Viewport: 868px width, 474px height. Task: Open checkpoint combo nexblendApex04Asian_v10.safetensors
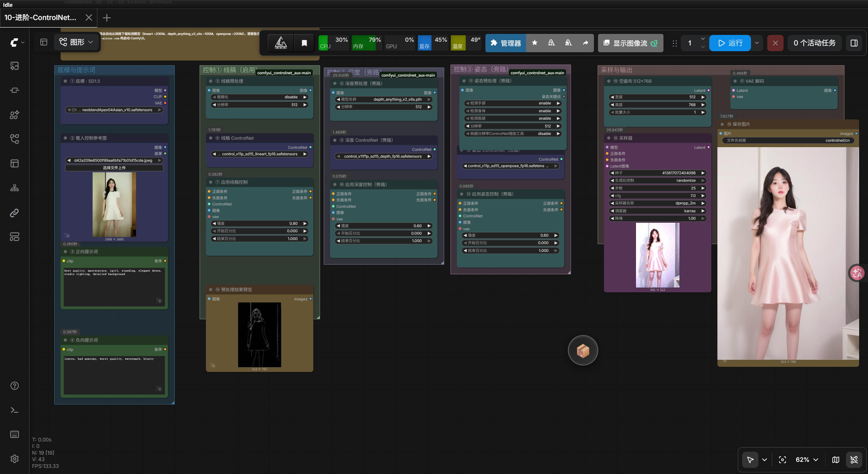(x=114, y=110)
